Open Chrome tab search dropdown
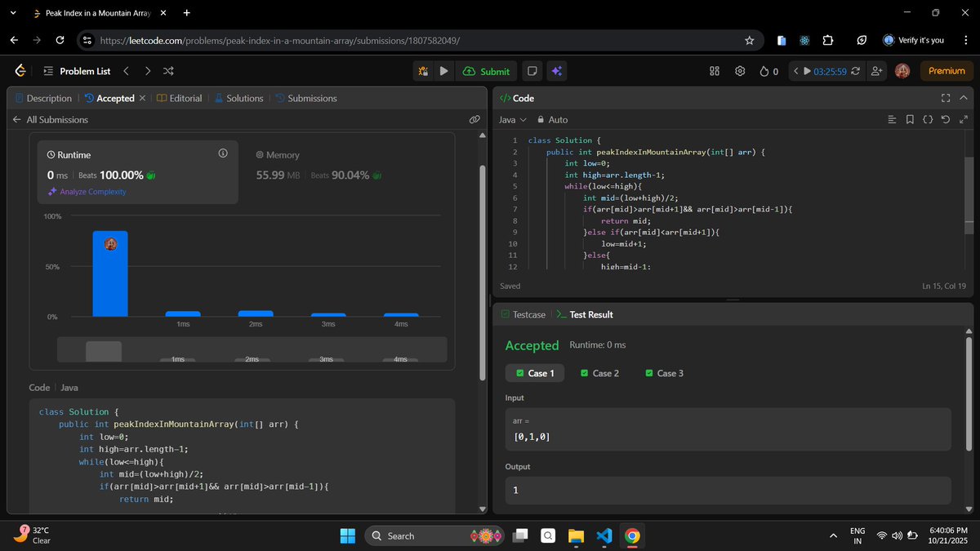The image size is (980, 551). [15, 13]
